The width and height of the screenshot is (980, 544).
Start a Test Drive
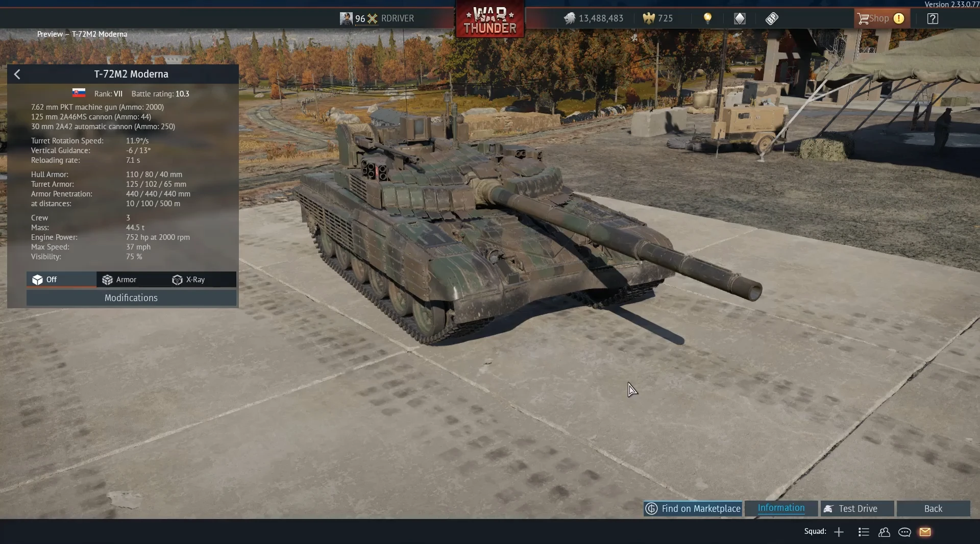tap(857, 508)
